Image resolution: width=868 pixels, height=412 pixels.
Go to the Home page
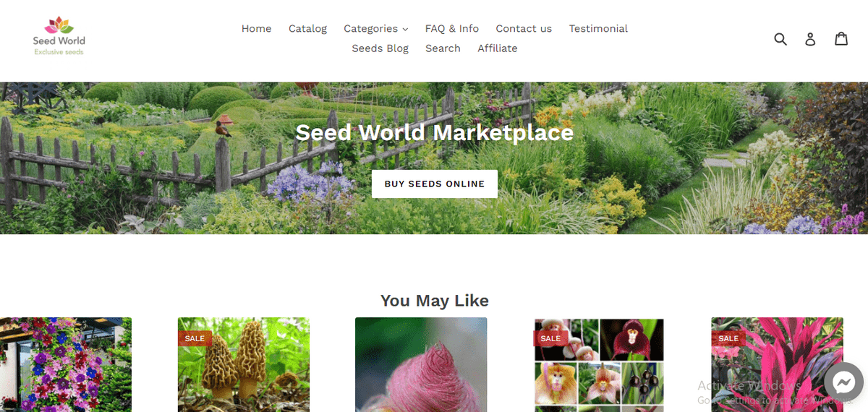pyautogui.click(x=257, y=29)
